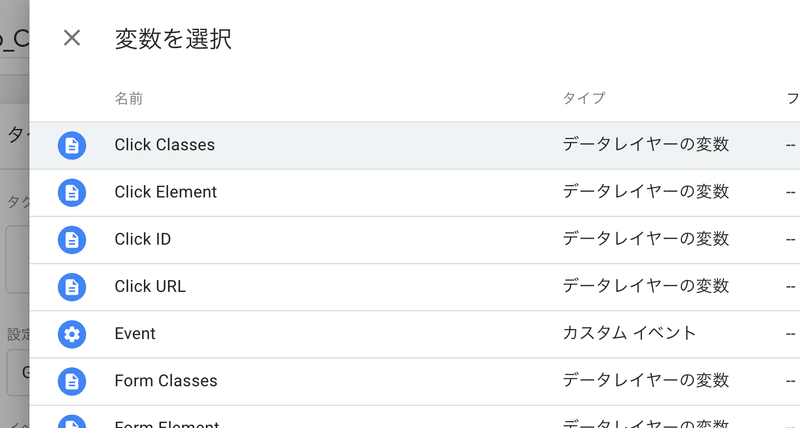Click データレイヤーの変数 type in Click URL row
This screenshot has height=428, width=800.
coord(646,286)
